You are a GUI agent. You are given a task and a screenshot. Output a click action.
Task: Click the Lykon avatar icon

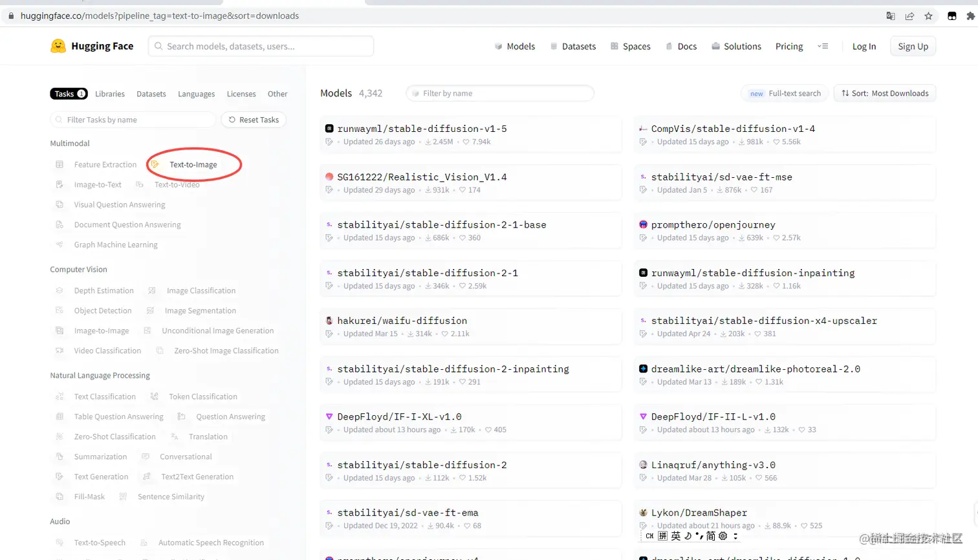(643, 512)
